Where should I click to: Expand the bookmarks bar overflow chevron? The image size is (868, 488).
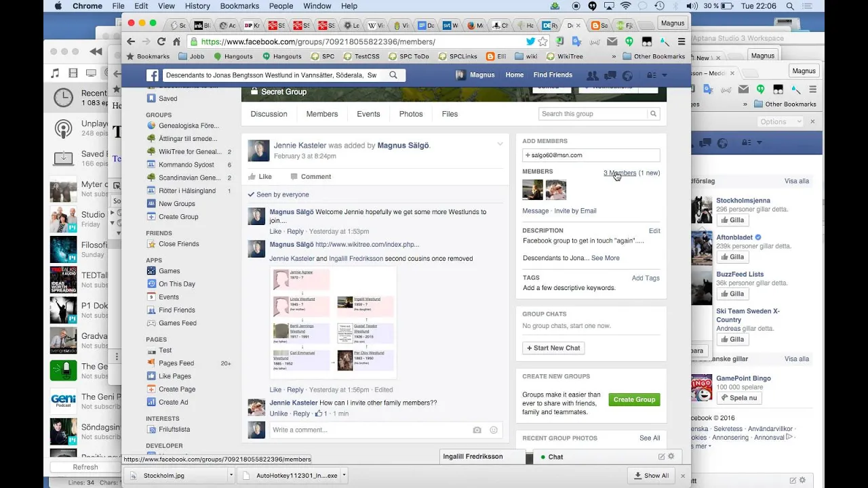(x=614, y=57)
